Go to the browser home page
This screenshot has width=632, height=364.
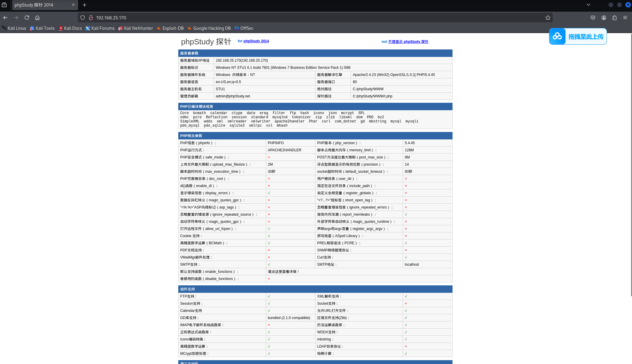tap(37, 18)
